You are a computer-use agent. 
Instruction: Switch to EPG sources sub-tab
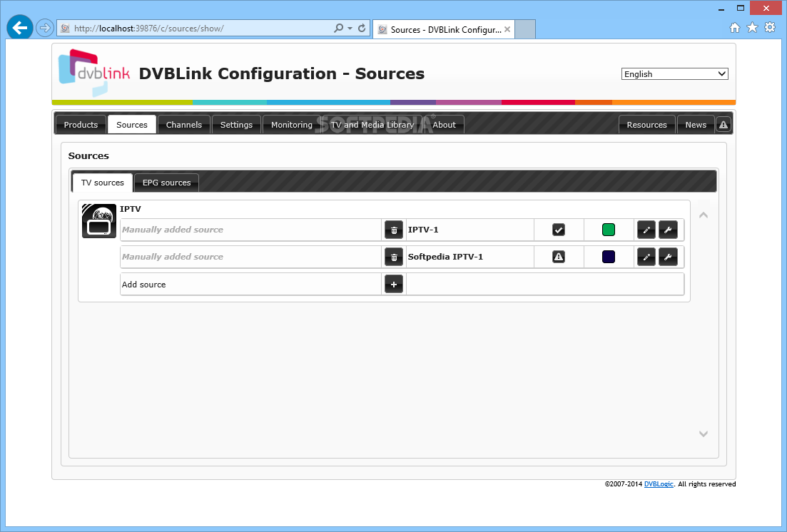click(x=167, y=183)
